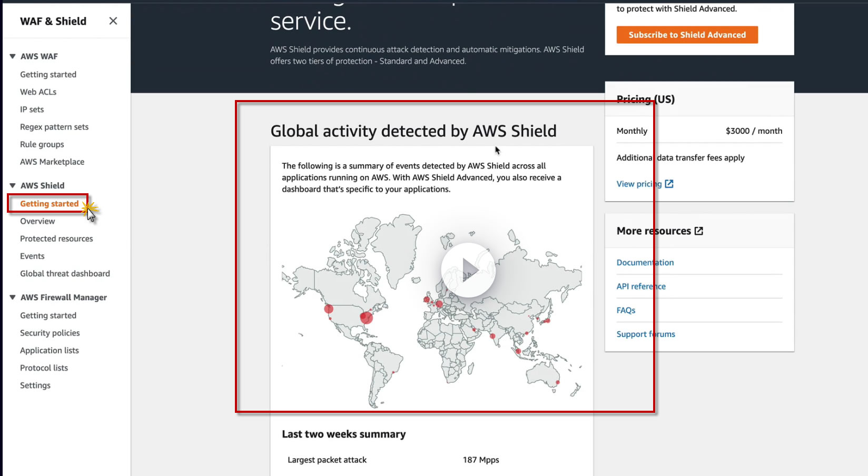The image size is (868, 476).
Task: Open Web ACLs in sidebar
Action: [x=38, y=92]
